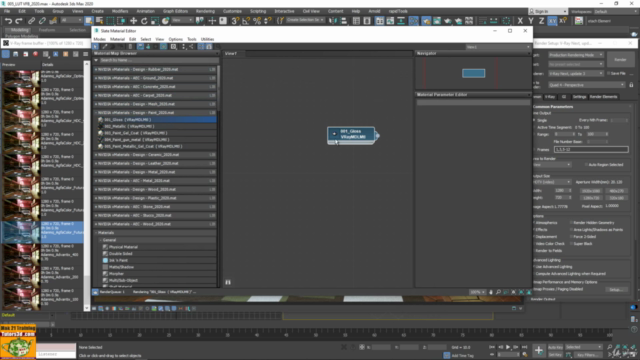
Task: Click the Render button in Render Setup
Action: pos(620,60)
